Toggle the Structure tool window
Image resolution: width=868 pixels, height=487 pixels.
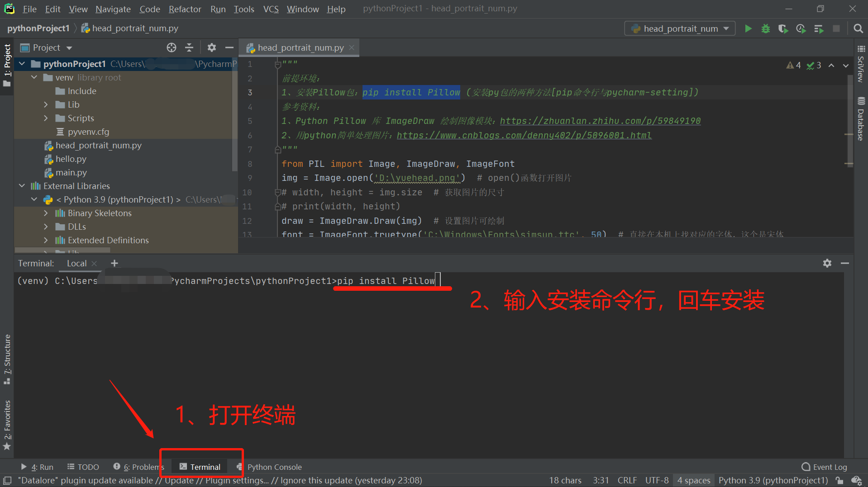pyautogui.click(x=7, y=357)
